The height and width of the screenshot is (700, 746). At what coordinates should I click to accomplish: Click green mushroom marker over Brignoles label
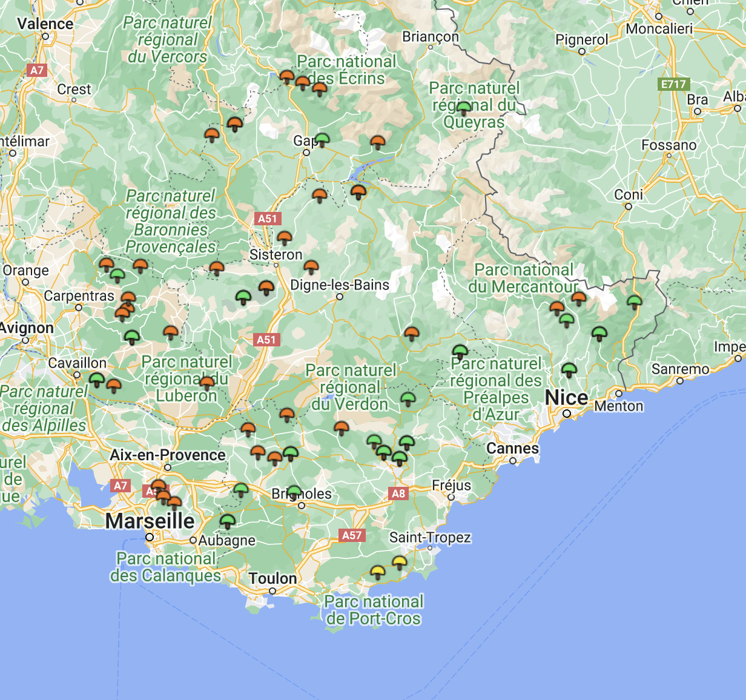(x=294, y=492)
